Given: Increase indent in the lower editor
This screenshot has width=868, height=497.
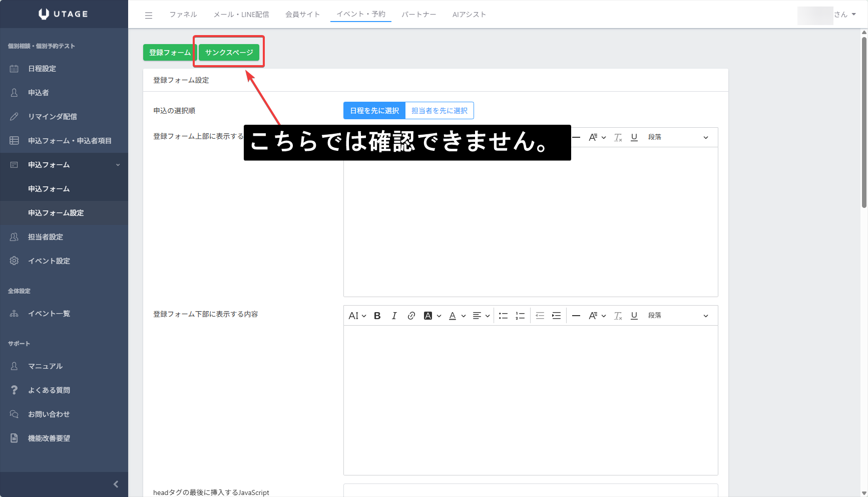Looking at the screenshot, I should (556, 316).
